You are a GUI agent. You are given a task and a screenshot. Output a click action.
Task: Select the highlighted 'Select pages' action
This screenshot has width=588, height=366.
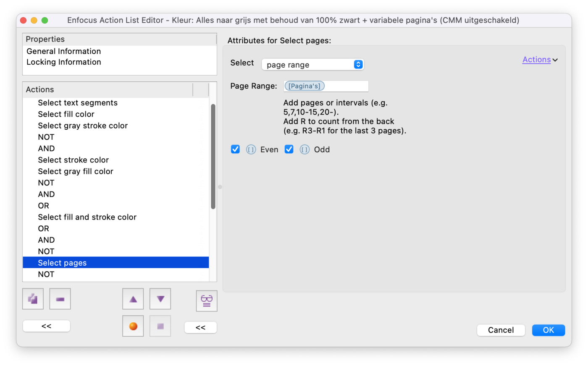coord(116,263)
